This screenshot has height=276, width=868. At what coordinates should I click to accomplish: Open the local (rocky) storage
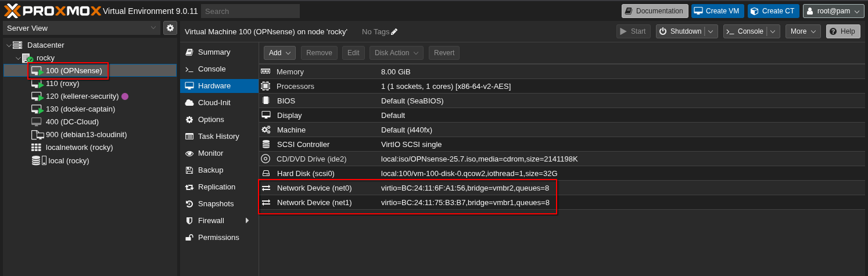[x=69, y=160]
